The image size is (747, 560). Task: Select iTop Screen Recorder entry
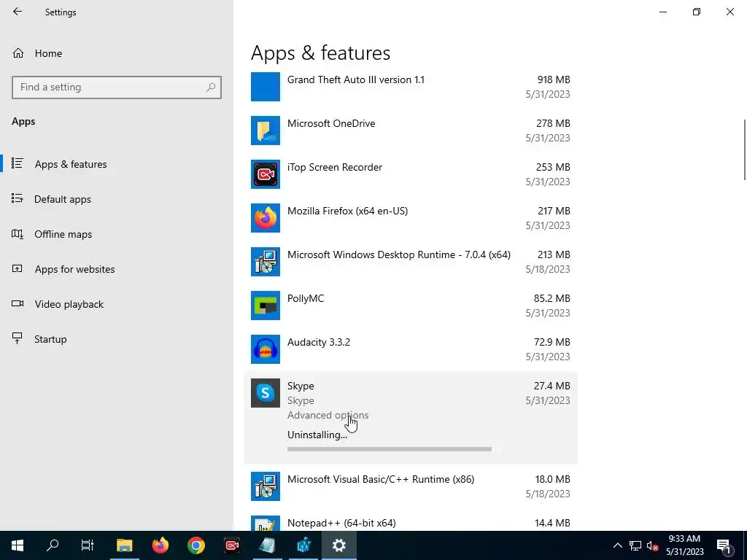pyautogui.click(x=411, y=174)
